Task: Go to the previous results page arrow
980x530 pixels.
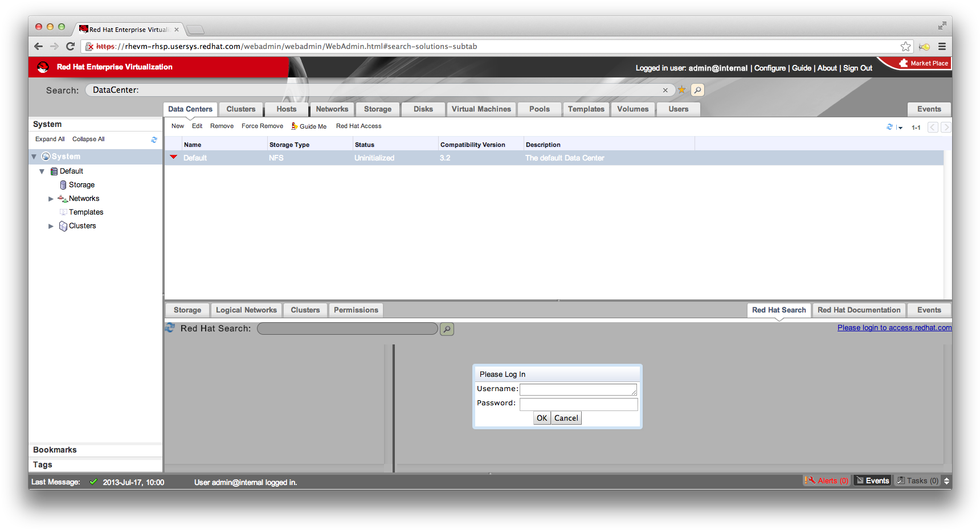Action: 933,128
